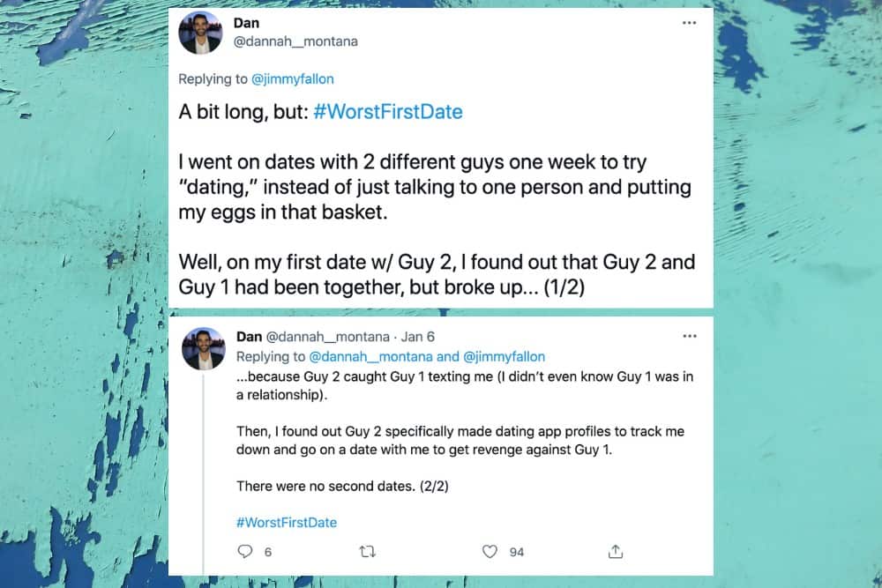Open #WorstFirstDate hashtag in the top tweet
Screen dimensions: 882x588
coord(387,112)
